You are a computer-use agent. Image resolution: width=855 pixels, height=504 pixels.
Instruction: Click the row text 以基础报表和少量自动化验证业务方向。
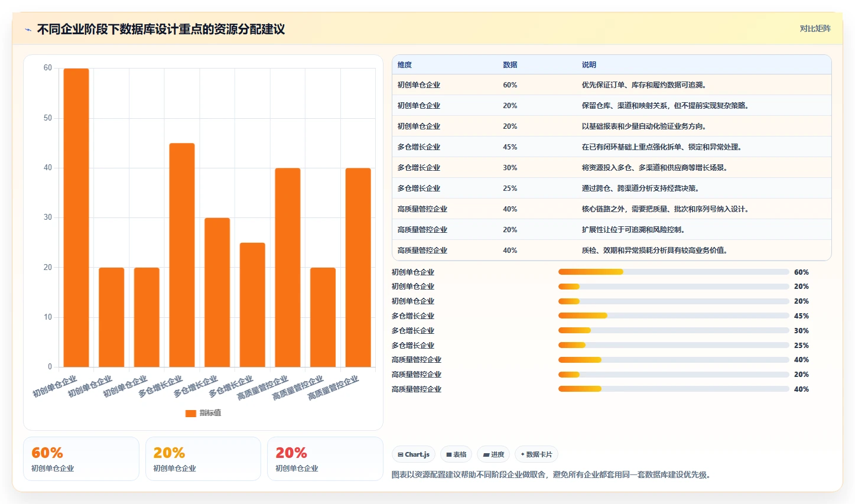tap(644, 126)
